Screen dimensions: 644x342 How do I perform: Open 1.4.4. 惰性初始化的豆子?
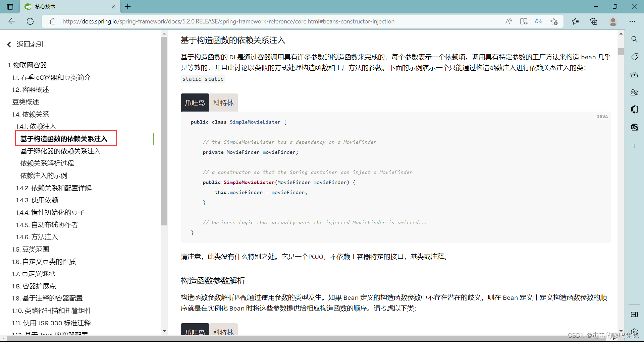(51, 212)
